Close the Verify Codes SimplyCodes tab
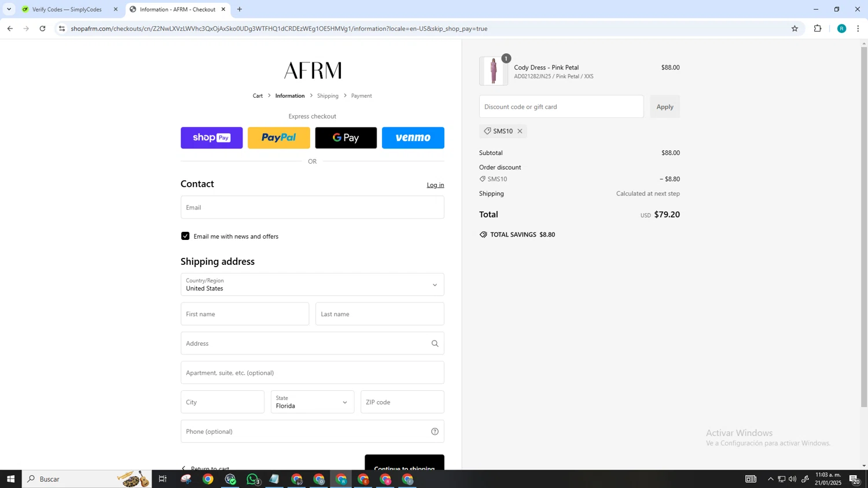 (116, 9)
